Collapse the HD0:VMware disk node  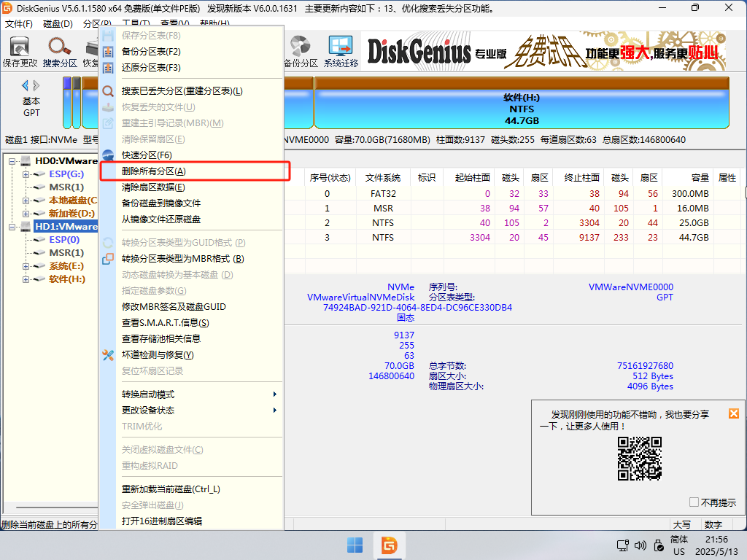pyautogui.click(x=12, y=161)
